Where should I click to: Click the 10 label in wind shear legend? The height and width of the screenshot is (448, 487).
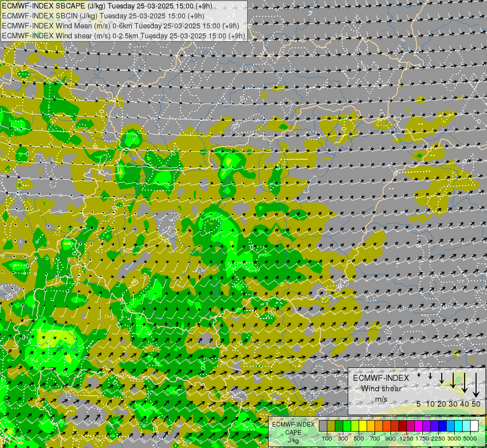coord(430,404)
